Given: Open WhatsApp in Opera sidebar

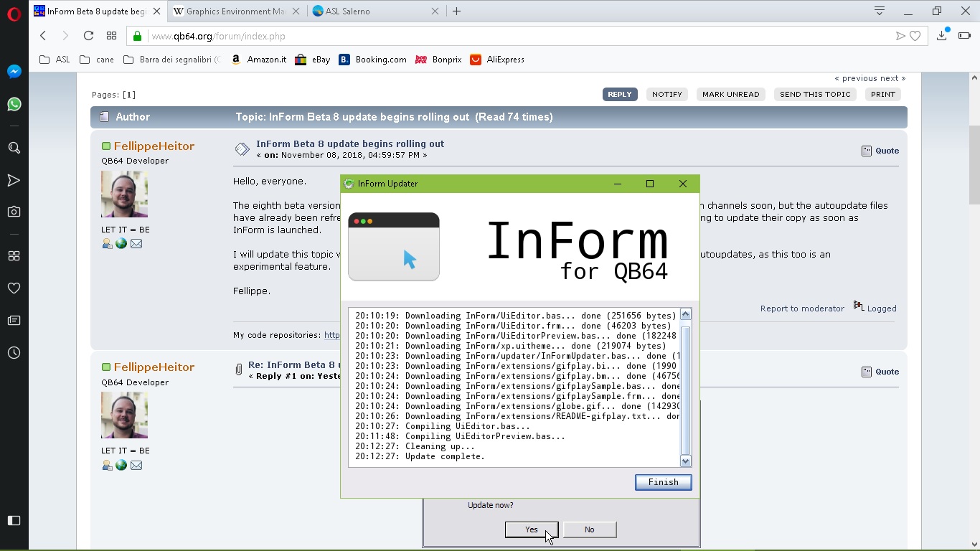Looking at the screenshot, I should pos(14,105).
